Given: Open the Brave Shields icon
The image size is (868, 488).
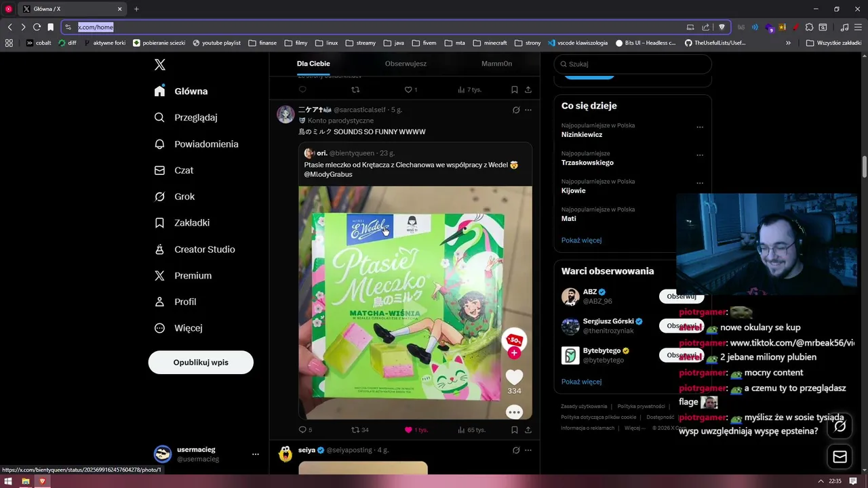Looking at the screenshot, I should (x=722, y=27).
